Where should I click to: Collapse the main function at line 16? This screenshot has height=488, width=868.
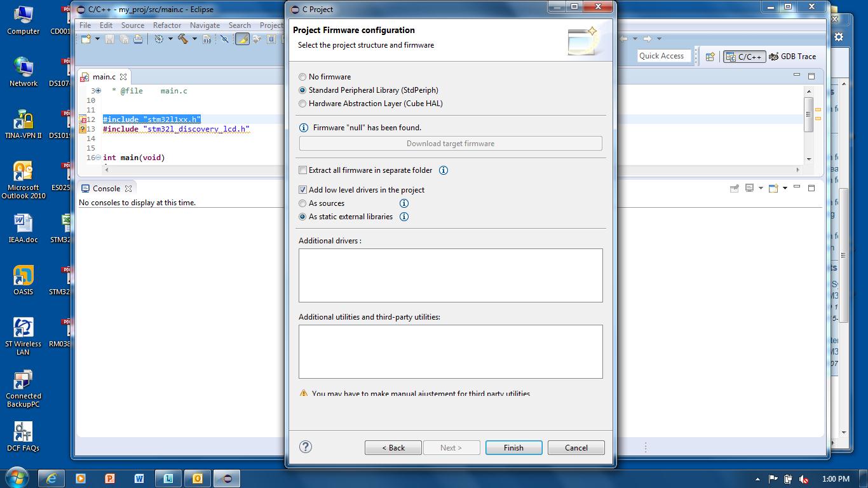pos(98,158)
